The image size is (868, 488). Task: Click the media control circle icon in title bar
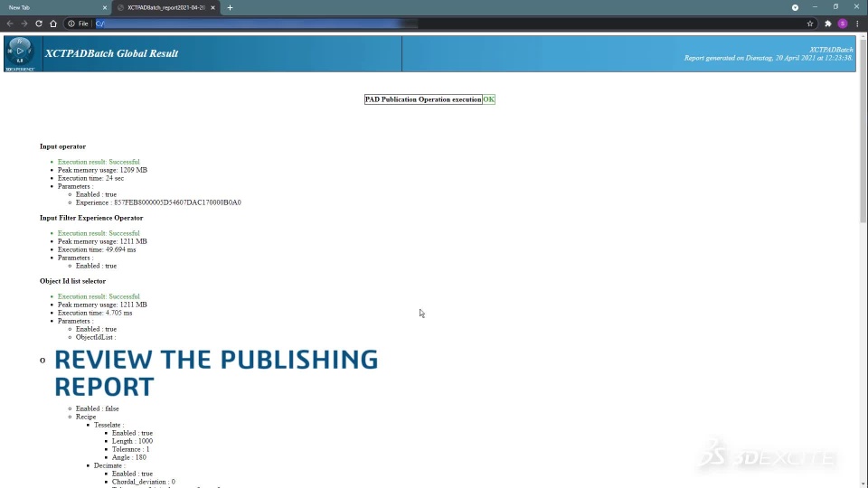(795, 7)
